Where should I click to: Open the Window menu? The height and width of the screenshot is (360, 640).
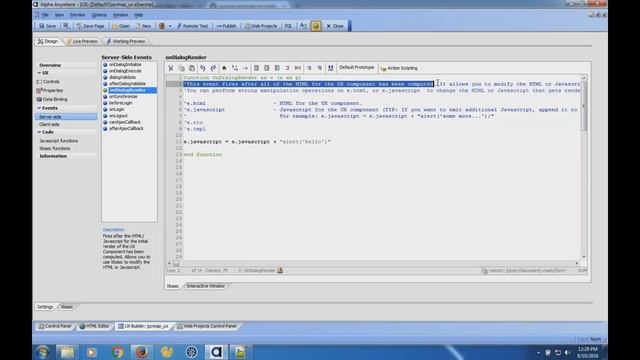click(120, 15)
